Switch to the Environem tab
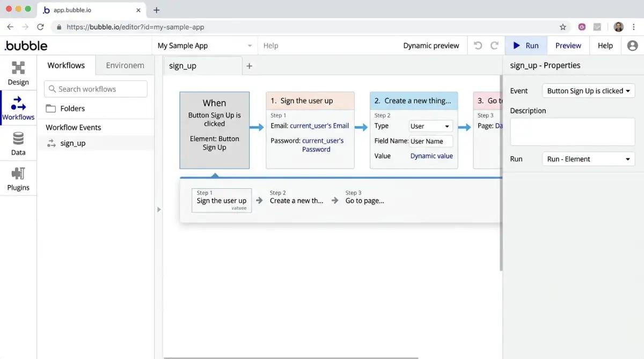Viewport: 644px width, 359px height. [125, 65]
